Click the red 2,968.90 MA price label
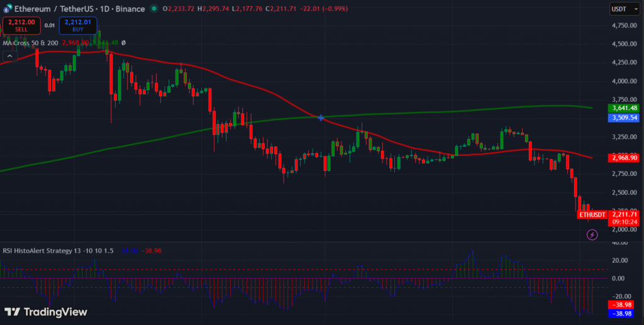Viewport: 644px width, 325px height. click(x=623, y=157)
